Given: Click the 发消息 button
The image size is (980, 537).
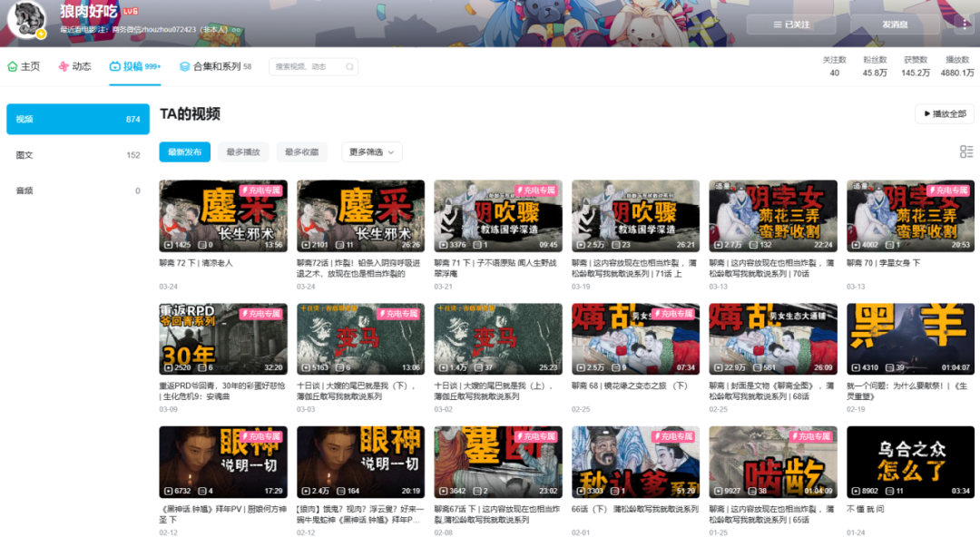Looking at the screenshot, I should click(x=894, y=24).
